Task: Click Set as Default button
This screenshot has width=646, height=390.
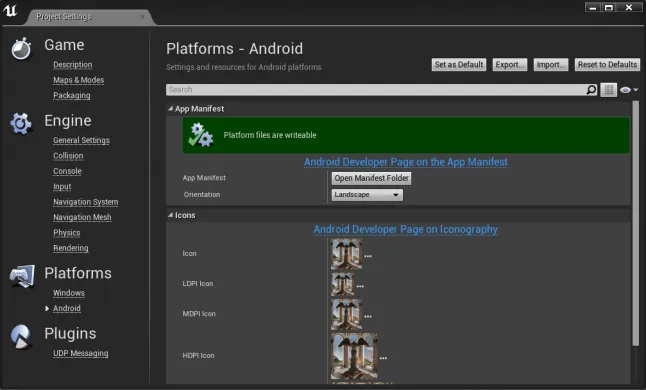Action: point(459,65)
